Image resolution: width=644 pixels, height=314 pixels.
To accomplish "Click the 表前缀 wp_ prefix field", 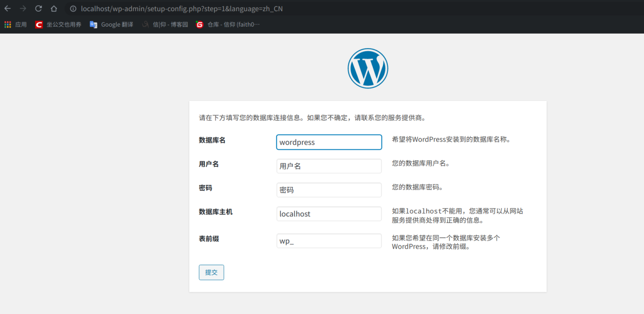I will tap(329, 241).
